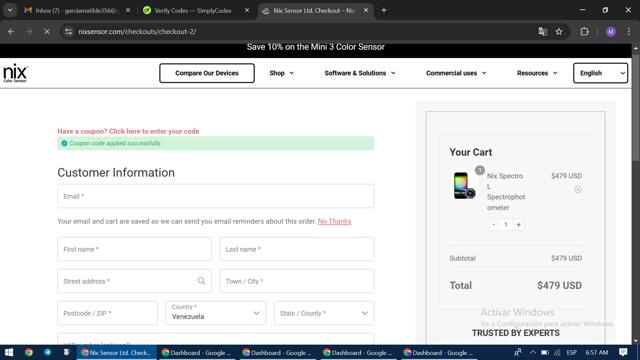Click the Compare Our Devices button

207,73
